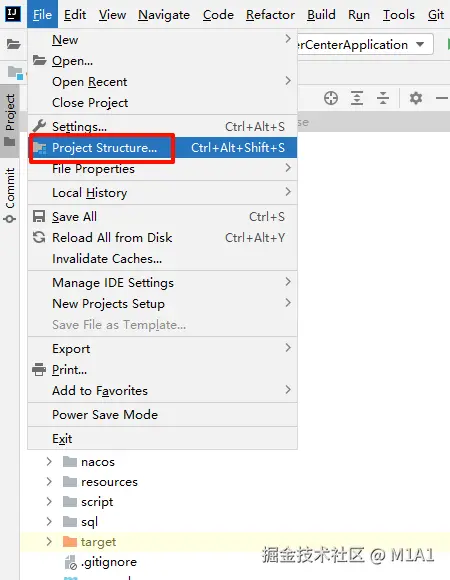Expand the resources folder chevron

click(49, 482)
